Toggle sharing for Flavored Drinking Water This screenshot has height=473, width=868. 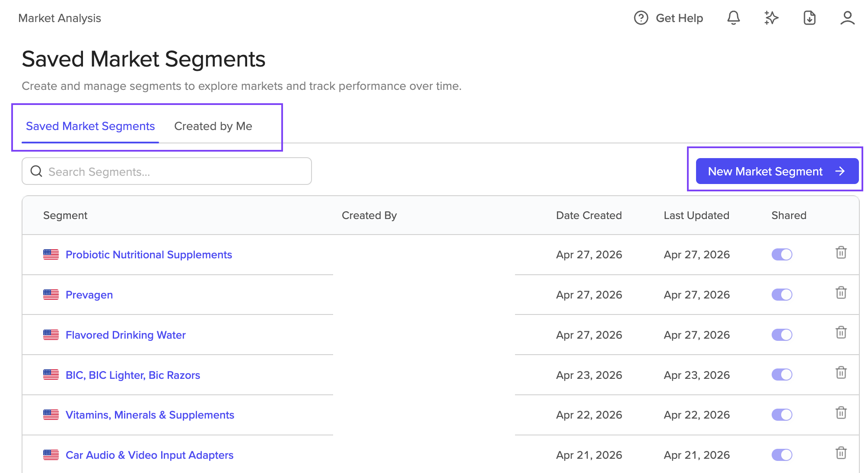(x=782, y=335)
